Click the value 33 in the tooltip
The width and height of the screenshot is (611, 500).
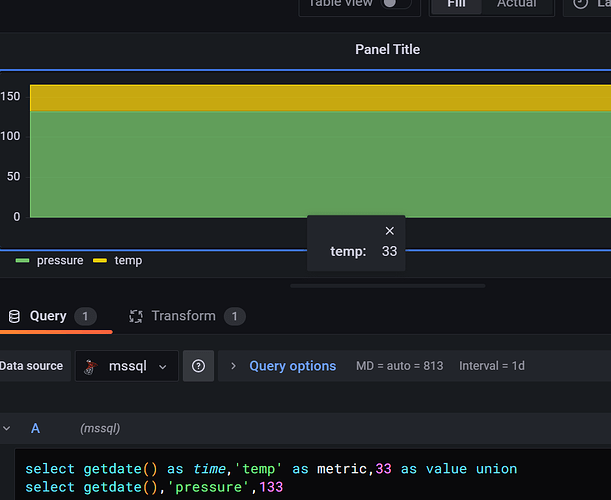389,251
